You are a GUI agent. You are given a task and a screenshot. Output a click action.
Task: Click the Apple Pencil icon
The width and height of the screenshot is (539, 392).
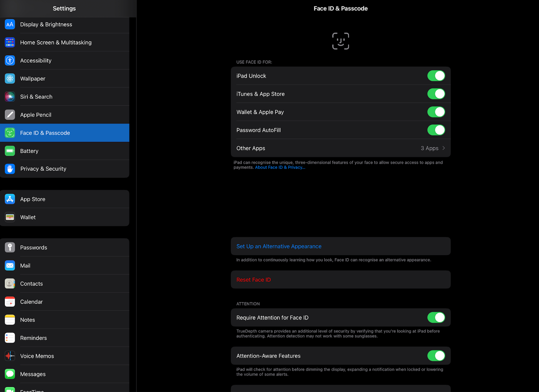[x=10, y=115]
